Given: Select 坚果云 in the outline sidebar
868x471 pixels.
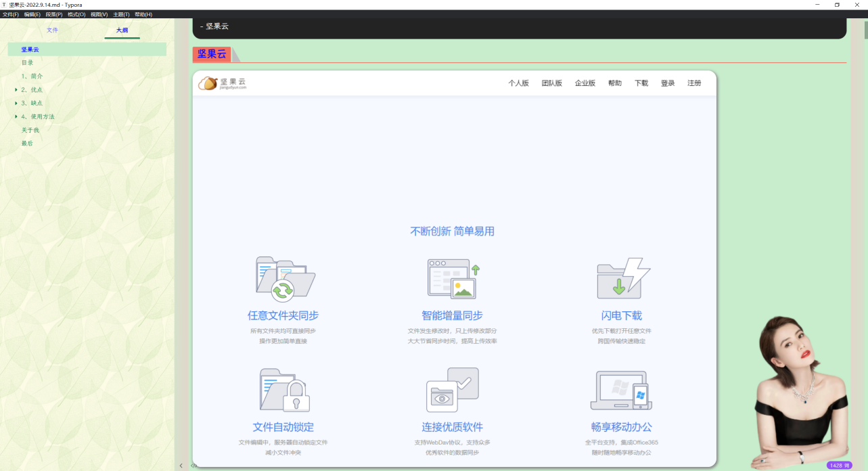Looking at the screenshot, I should [87, 49].
